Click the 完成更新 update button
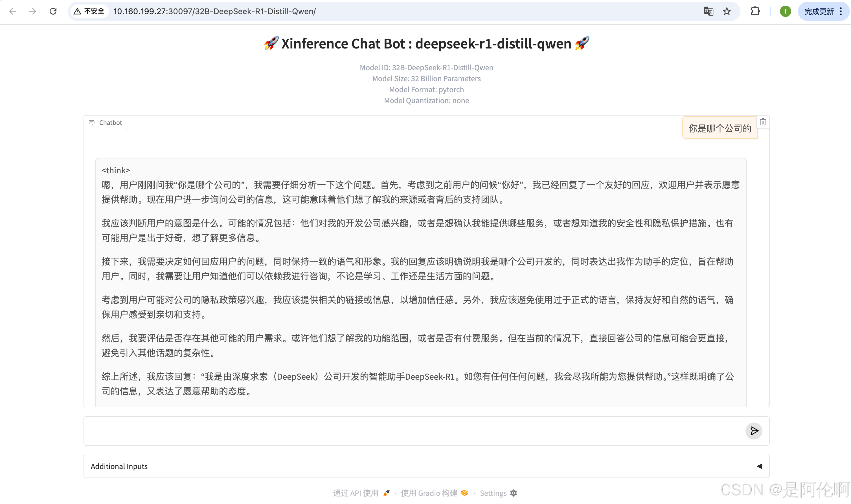Screen dimensions: 851x504 819,11
